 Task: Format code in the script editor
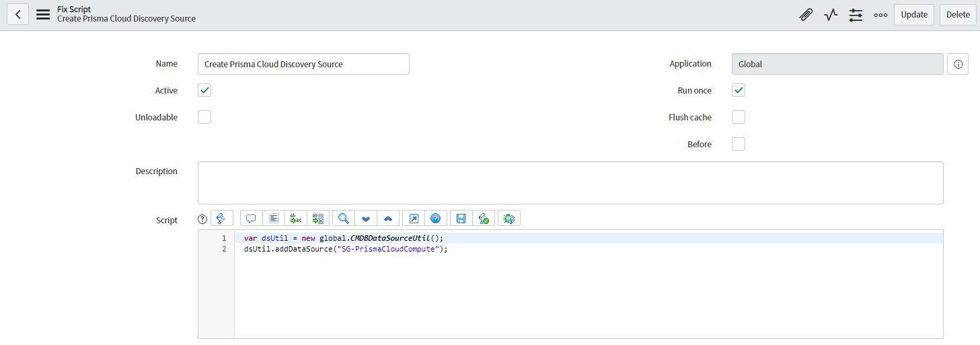click(274, 218)
